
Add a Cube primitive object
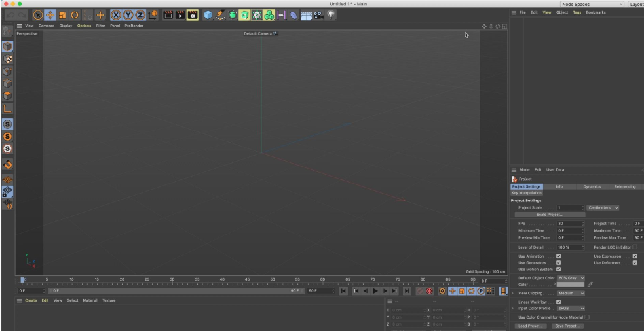[208, 15]
